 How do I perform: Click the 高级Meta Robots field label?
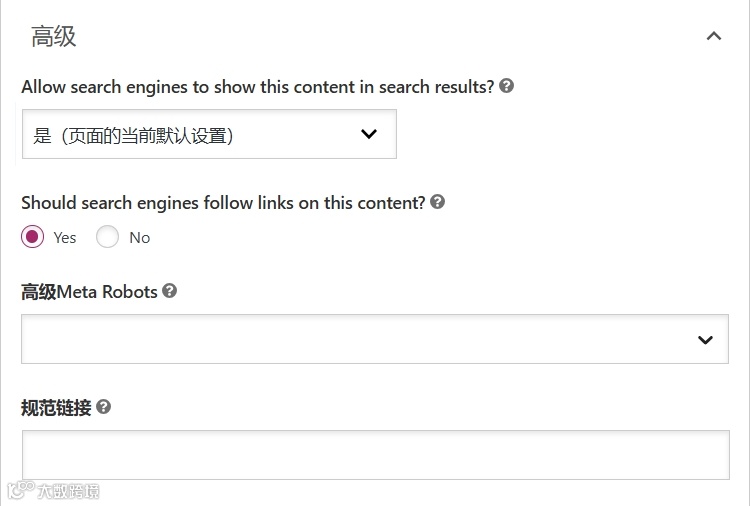[x=89, y=292]
